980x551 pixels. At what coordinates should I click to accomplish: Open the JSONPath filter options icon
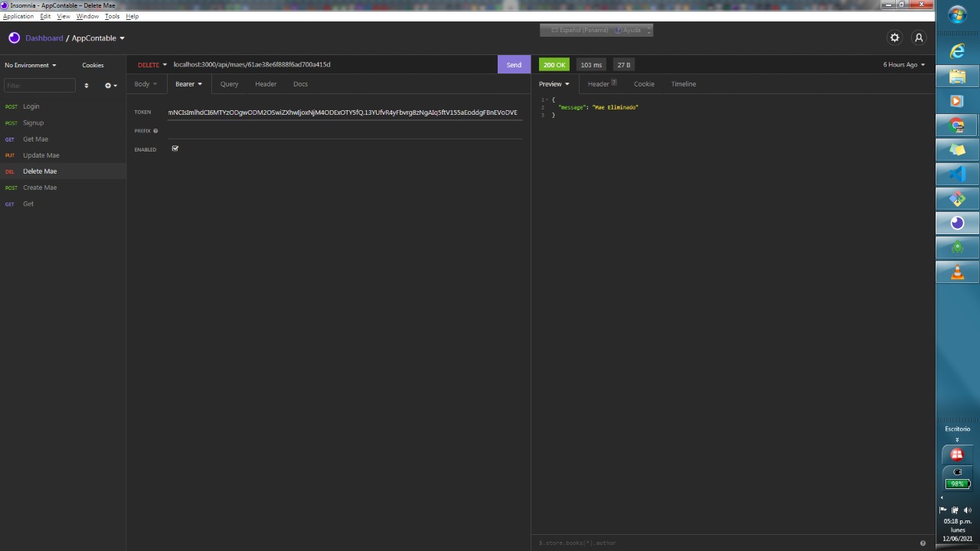click(x=923, y=543)
